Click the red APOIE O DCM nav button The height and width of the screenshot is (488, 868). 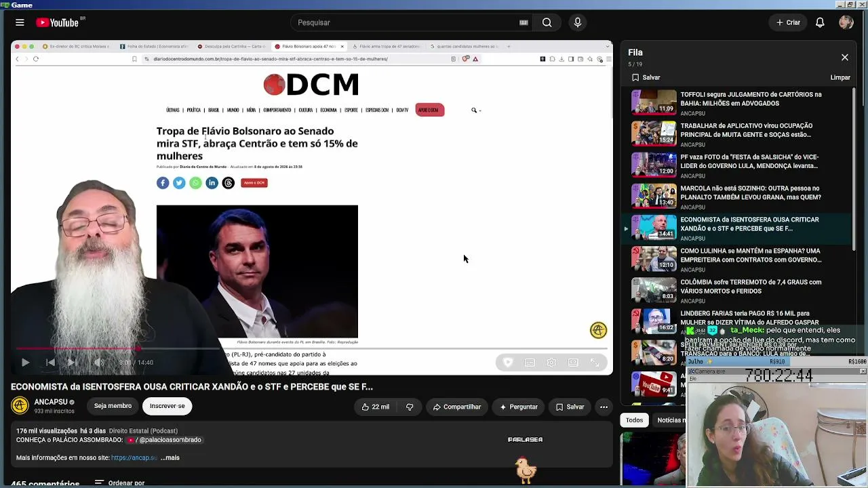click(x=430, y=110)
